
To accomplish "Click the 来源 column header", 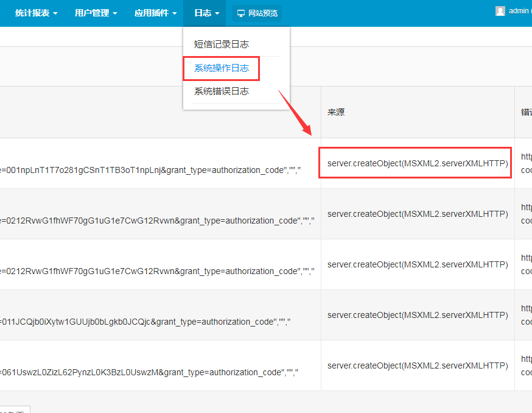I will [x=336, y=113].
